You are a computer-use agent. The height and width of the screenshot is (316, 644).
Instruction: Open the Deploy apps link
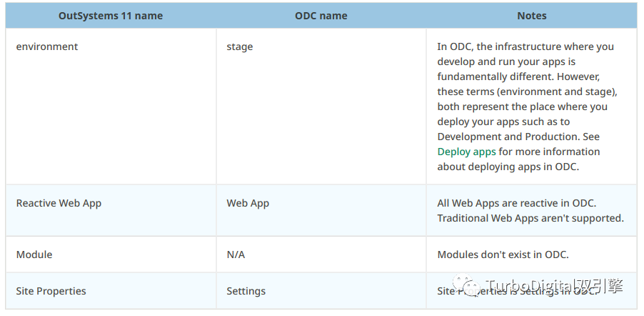[x=466, y=152]
